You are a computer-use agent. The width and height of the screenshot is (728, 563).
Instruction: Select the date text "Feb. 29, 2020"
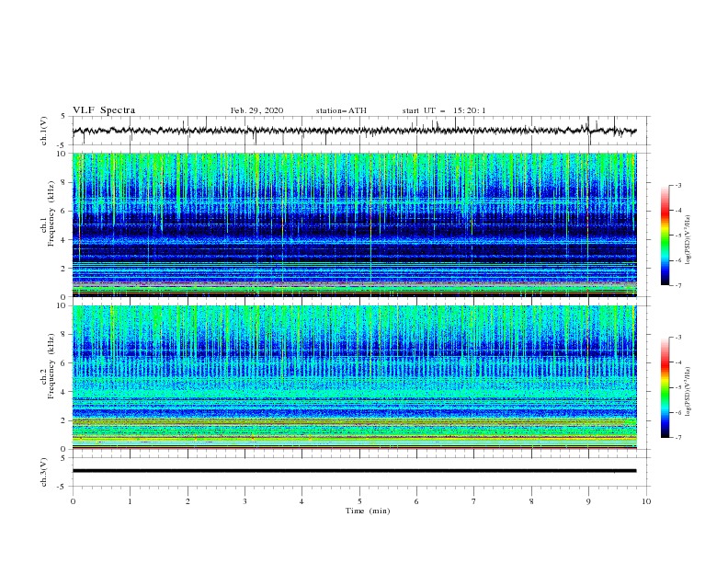pyautogui.click(x=256, y=110)
